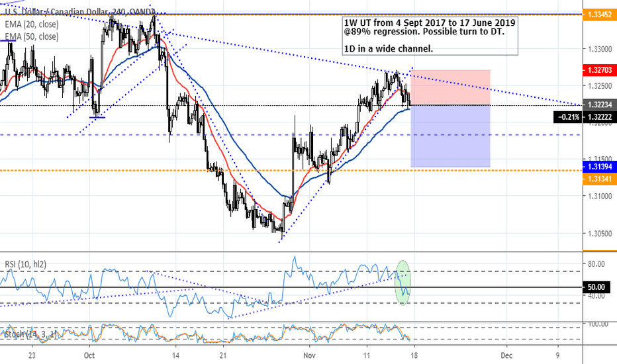The height and width of the screenshot is (364, 617).
Task: Click the 1.32234 entry price label
Action: tap(597, 105)
